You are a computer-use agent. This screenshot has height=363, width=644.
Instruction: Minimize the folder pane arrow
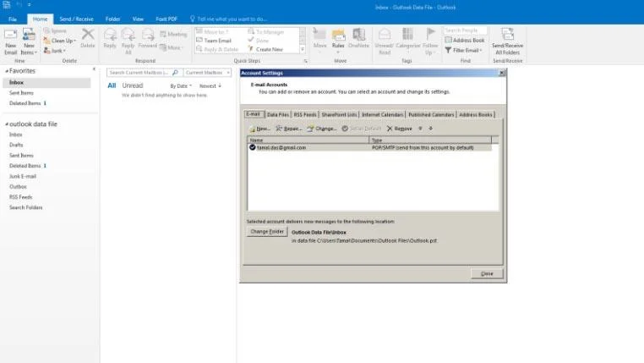click(94, 69)
